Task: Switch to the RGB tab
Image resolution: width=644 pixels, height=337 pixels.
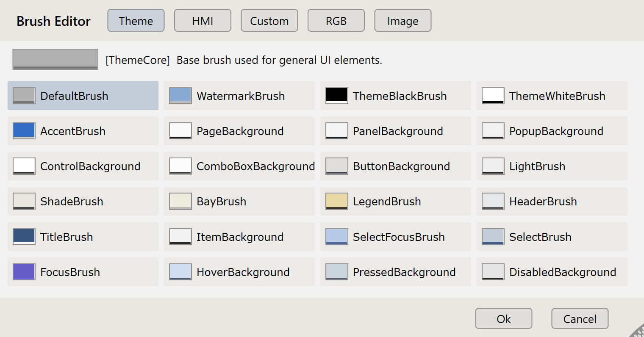Action: point(336,21)
